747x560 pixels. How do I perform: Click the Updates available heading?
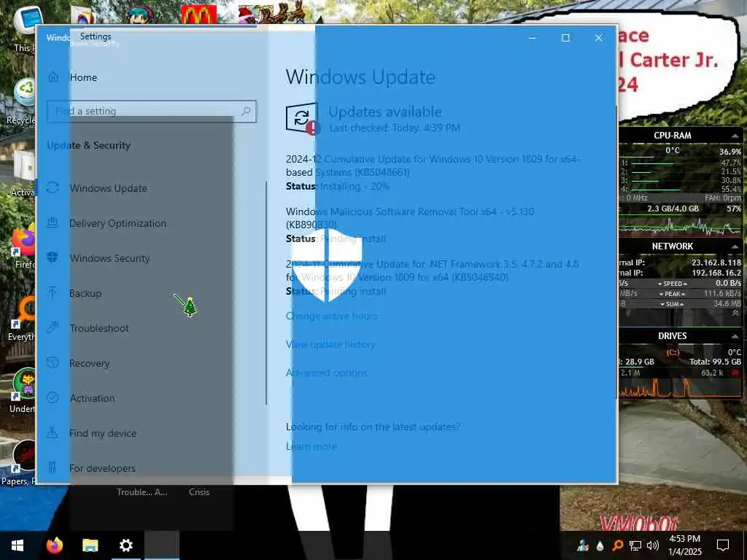pos(385,112)
